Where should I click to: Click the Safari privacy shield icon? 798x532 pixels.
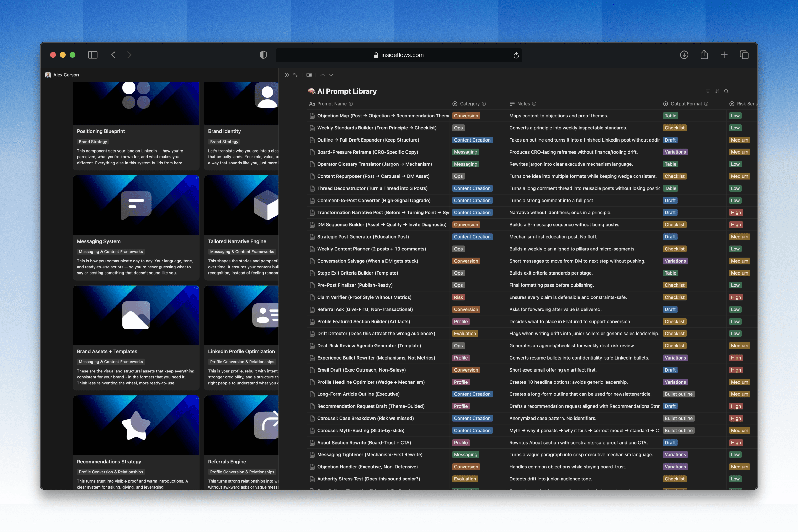click(x=263, y=55)
